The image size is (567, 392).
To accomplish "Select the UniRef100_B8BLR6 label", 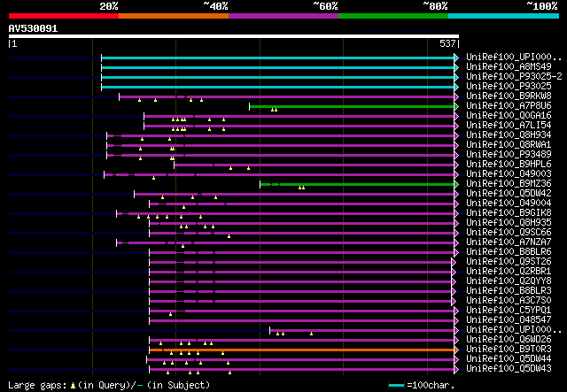I will tap(509, 252).
